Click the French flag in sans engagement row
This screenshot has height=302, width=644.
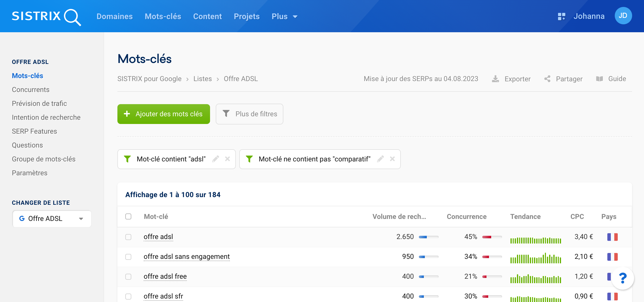[x=612, y=256]
